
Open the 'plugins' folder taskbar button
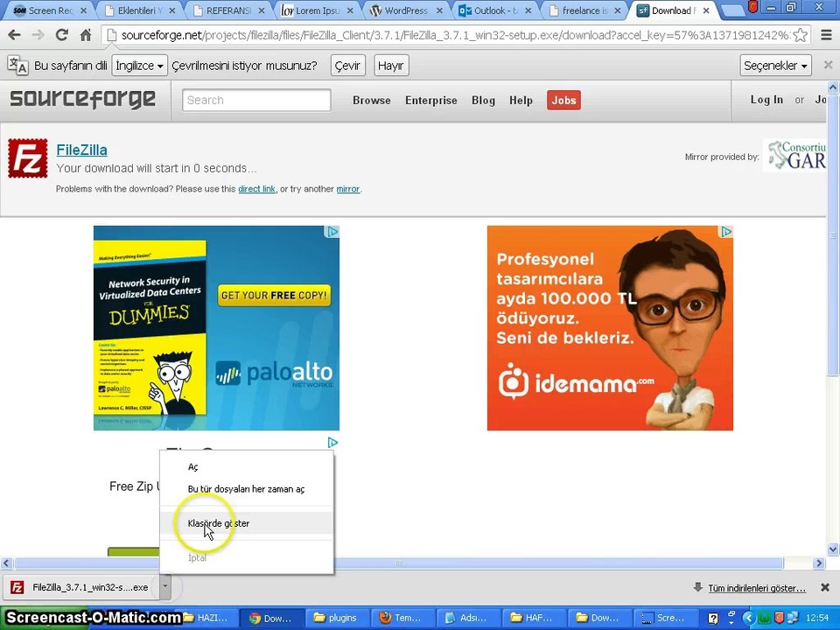336,618
